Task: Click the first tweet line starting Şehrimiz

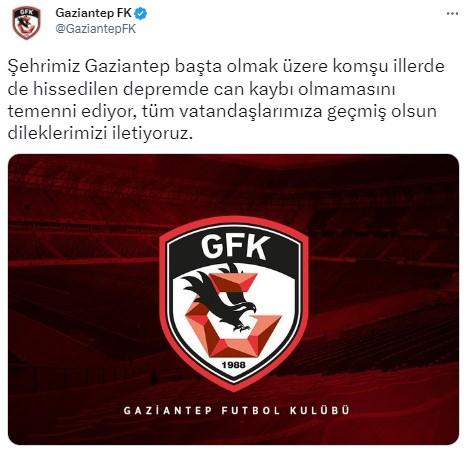Action: (x=226, y=66)
